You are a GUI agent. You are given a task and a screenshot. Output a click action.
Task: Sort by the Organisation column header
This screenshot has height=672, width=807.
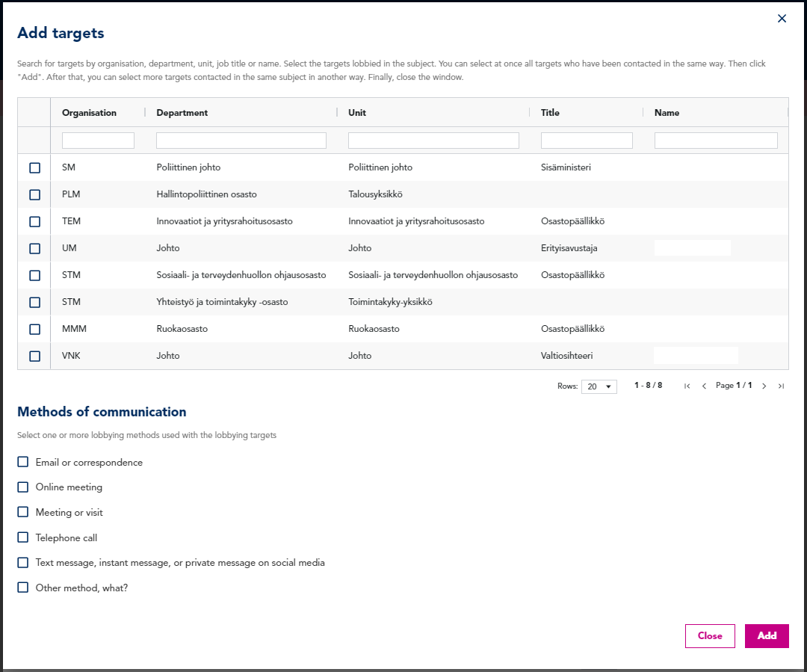pyautogui.click(x=90, y=113)
